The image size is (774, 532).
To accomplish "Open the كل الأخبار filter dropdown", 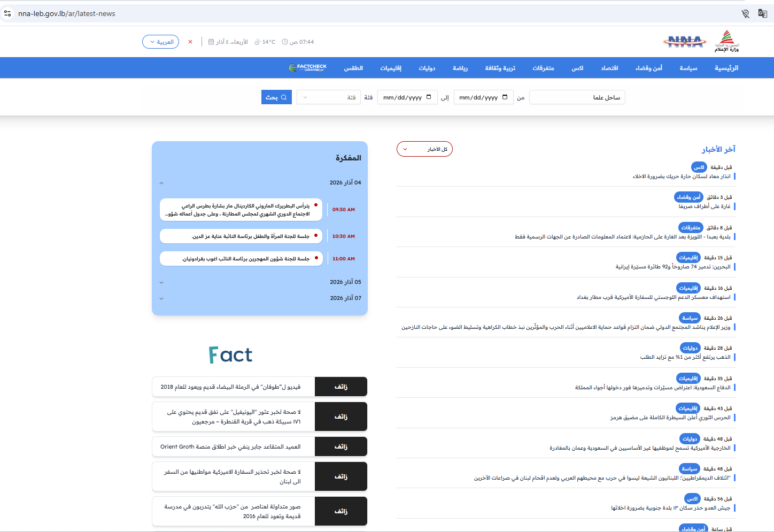I will [424, 149].
